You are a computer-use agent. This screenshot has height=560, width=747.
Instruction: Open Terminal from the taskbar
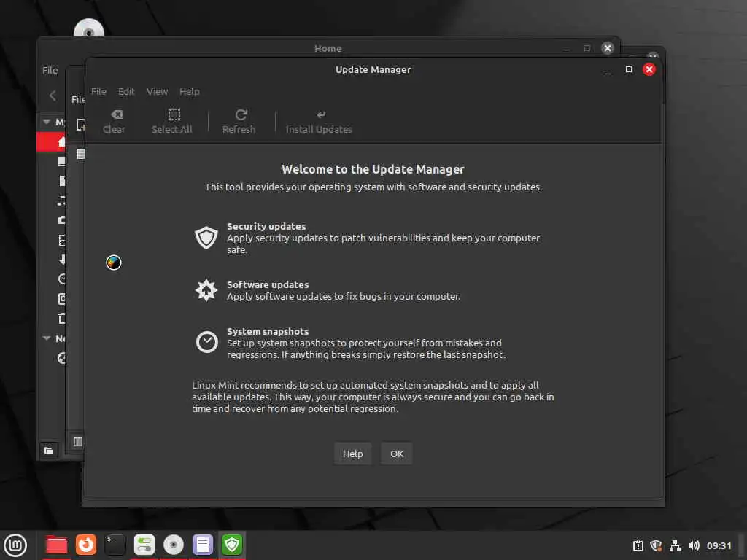pyautogui.click(x=115, y=545)
